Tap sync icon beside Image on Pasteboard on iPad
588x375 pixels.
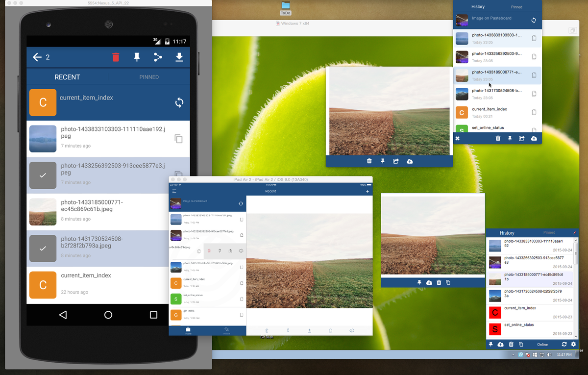[241, 203]
